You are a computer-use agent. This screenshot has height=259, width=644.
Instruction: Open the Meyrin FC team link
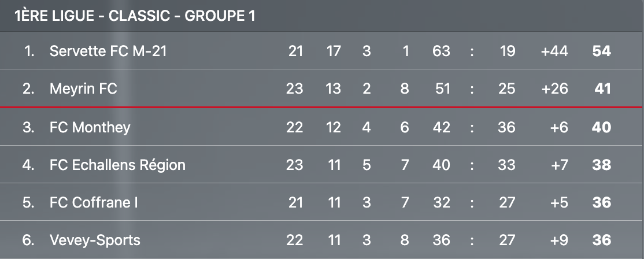coord(83,89)
